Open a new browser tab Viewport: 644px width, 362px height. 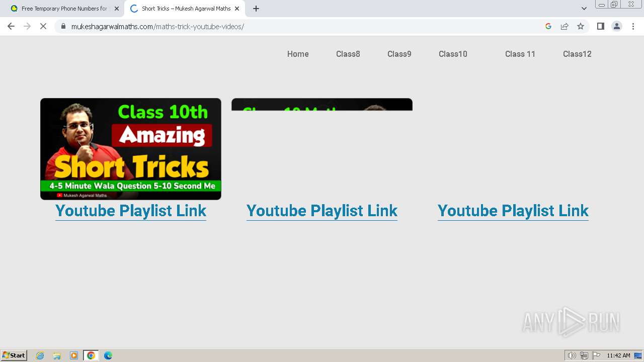point(256,9)
